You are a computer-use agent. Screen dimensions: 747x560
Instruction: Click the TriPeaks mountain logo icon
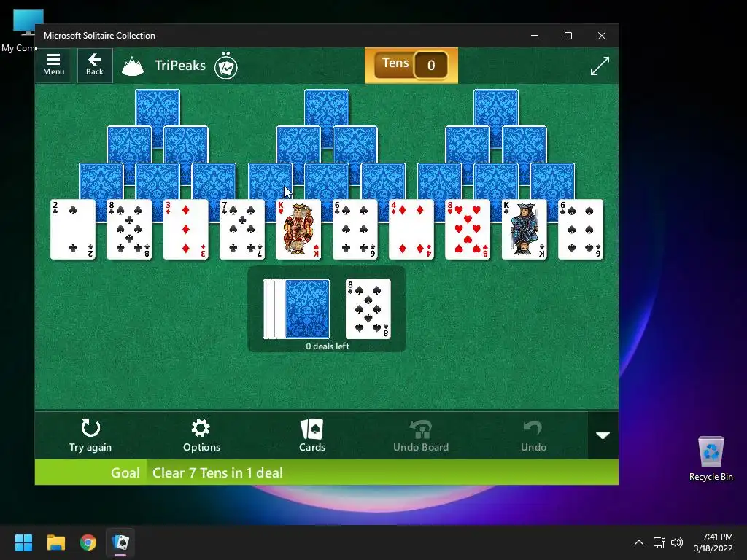point(133,66)
